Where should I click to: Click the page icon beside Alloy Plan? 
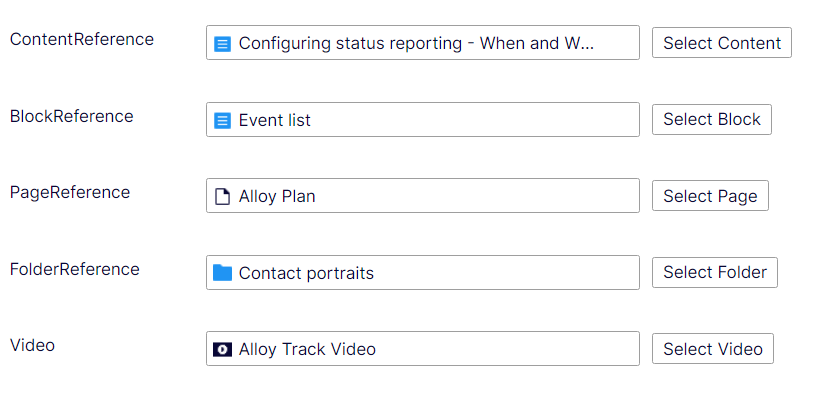click(x=223, y=197)
